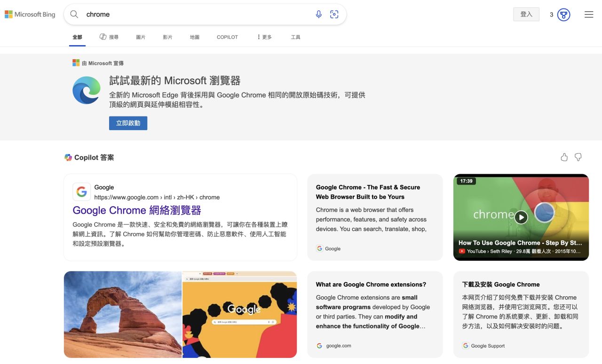The image size is (602, 364).
Task: Play the How To Use Google Chrome video
Action: (521, 217)
